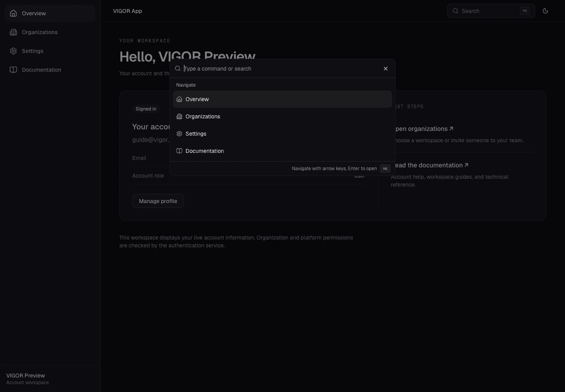Image resolution: width=565 pixels, height=392 pixels.
Task: Open the "Read the documentation" link
Action: pos(431,165)
